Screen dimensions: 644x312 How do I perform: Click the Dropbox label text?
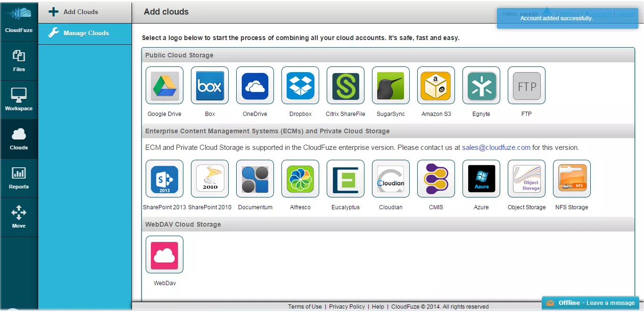(300, 114)
